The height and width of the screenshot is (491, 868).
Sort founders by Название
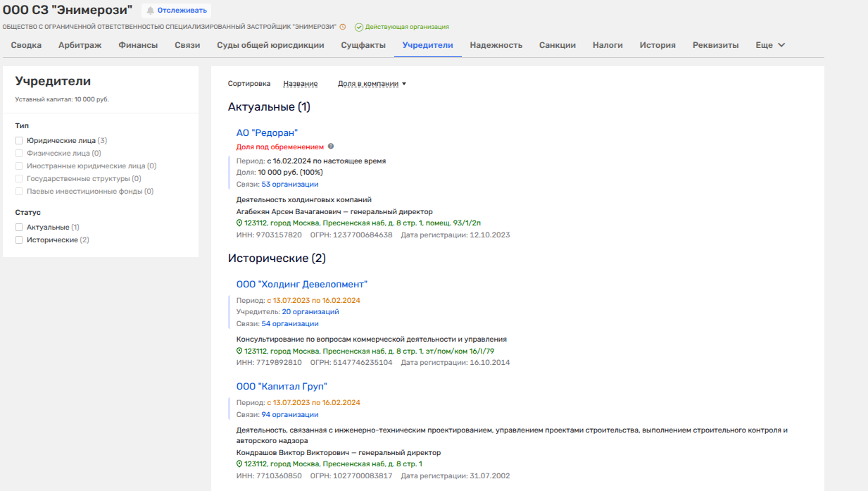[x=300, y=84]
